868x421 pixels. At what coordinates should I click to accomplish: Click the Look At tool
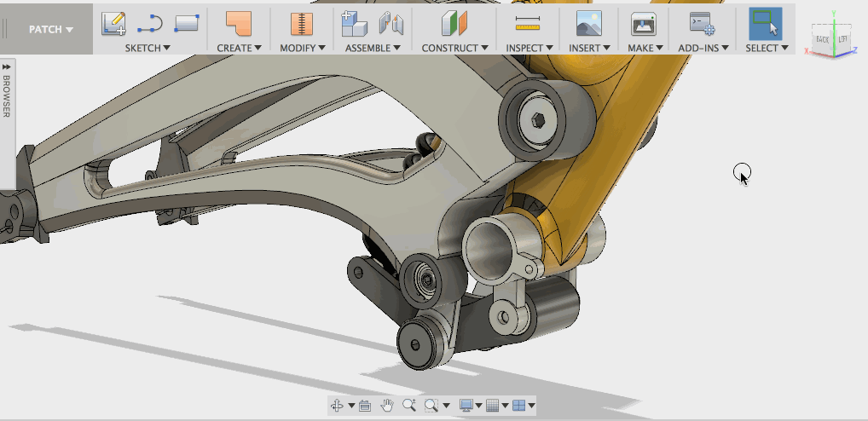[365, 406]
